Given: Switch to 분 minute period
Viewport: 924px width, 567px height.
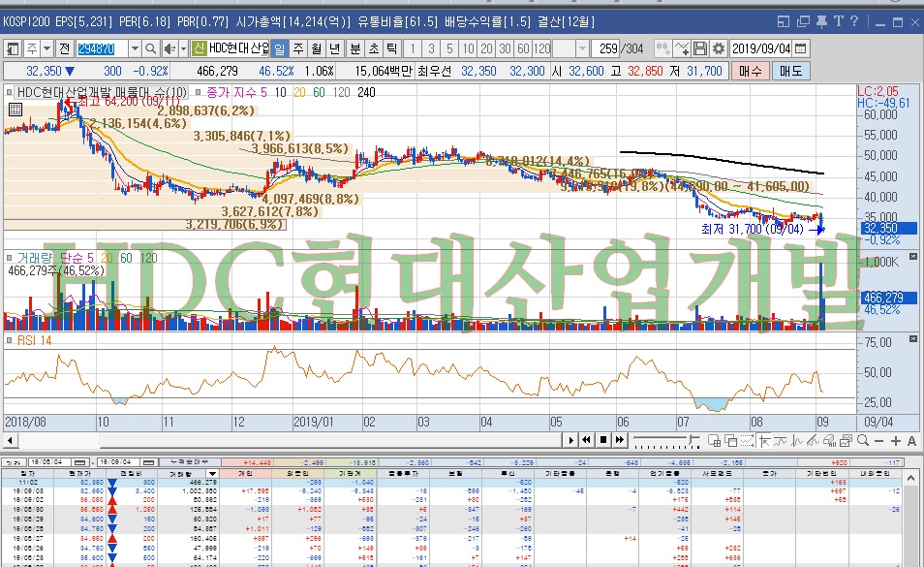Looking at the screenshot, I should [x=355, y=48].
